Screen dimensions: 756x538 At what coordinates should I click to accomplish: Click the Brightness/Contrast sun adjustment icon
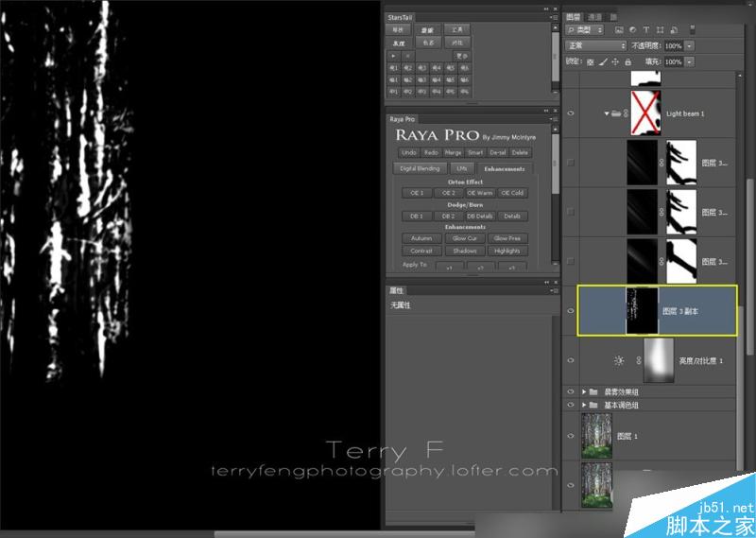point(619,360)
